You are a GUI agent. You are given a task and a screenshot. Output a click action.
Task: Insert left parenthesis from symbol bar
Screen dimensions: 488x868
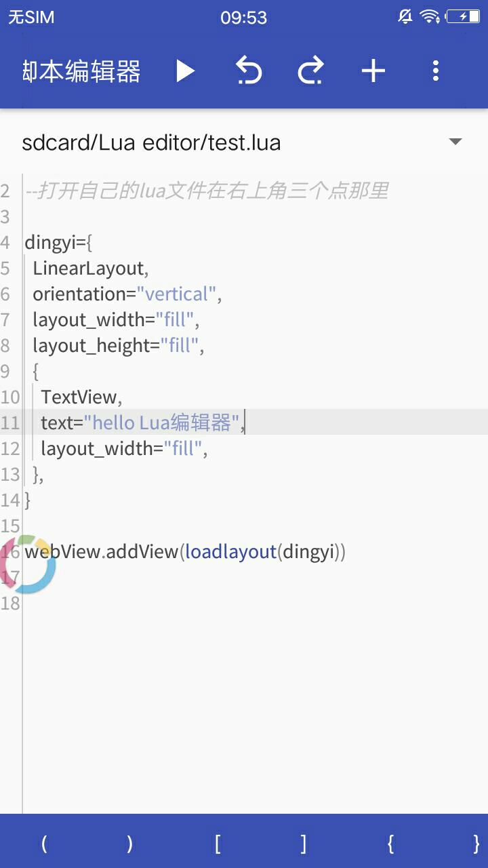coord(44,844)
